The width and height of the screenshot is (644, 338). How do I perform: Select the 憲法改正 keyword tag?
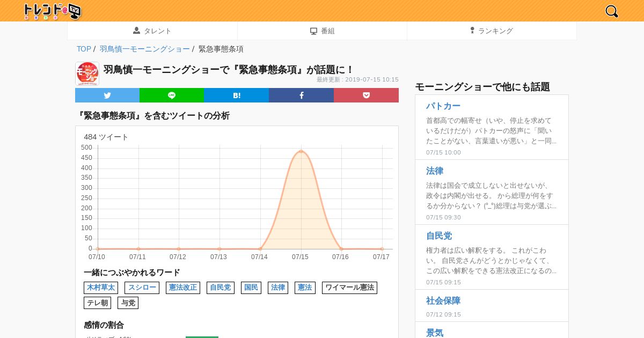[183, 288]
